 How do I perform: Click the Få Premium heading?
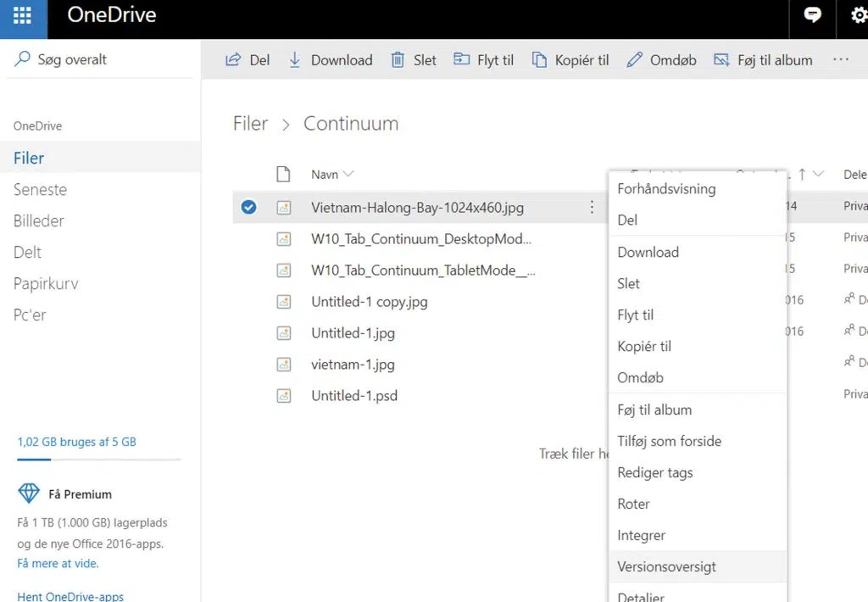(81, 494)
